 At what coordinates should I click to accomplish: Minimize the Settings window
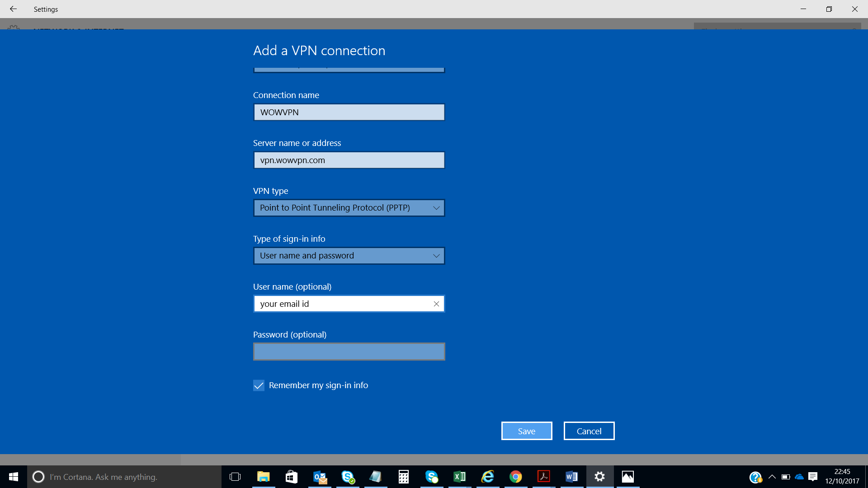click(803, 9)
